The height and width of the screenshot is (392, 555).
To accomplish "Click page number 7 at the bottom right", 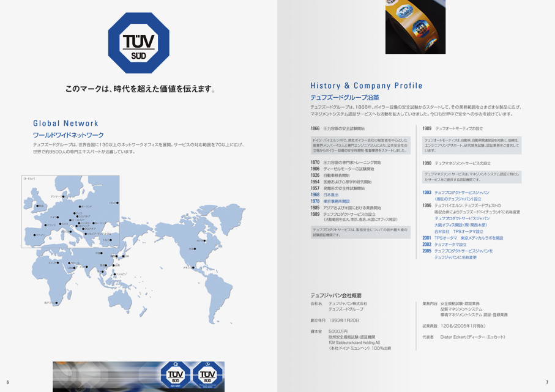I will coord(547,382).
